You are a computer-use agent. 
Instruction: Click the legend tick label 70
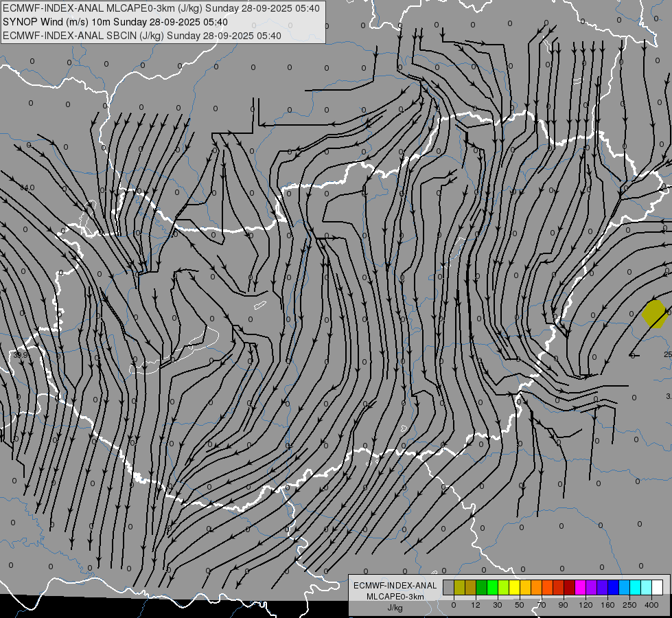tap(542, 605)
